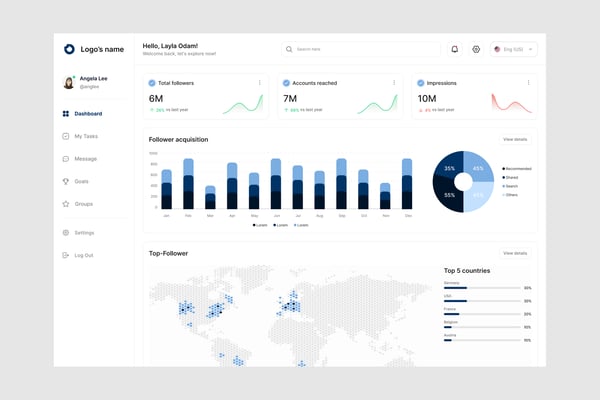Click the Jan bar in the chart
The image size is (600, 400).
pyautogui.click(x=166, y=189)
